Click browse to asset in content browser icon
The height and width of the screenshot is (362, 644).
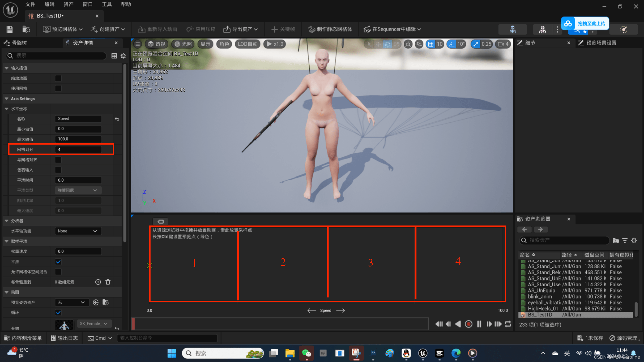pyautogui.click(x=26, y=29)
